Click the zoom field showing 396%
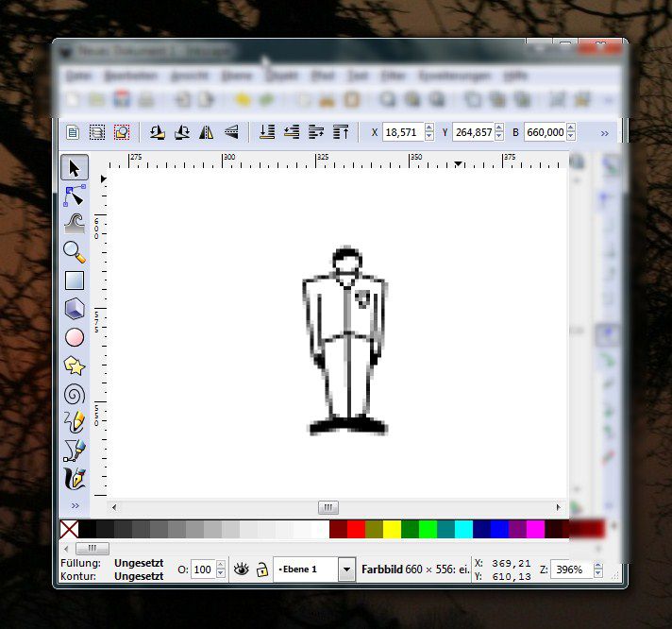This screenshot has height=629, width=672. [571, 569]
